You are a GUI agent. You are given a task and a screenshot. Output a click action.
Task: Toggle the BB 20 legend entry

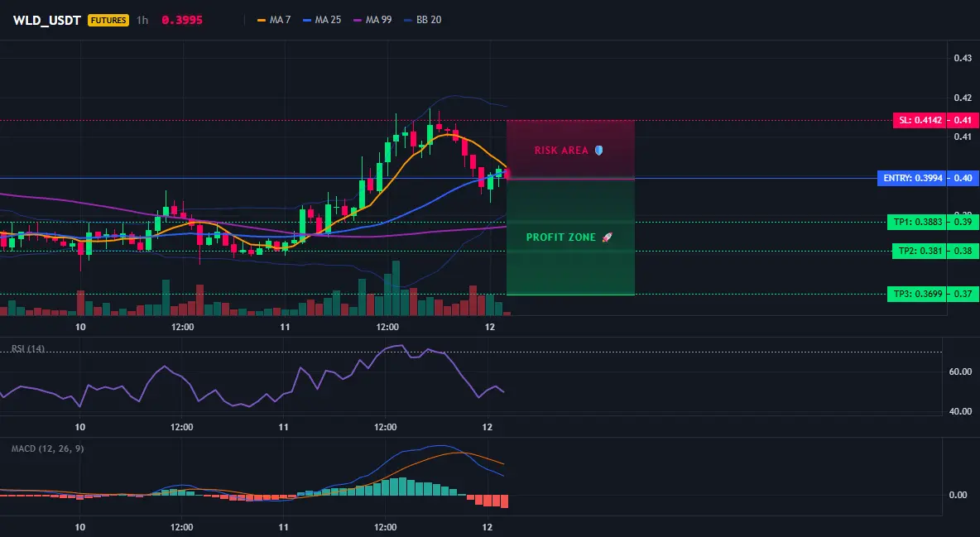[x=422, y=20]
